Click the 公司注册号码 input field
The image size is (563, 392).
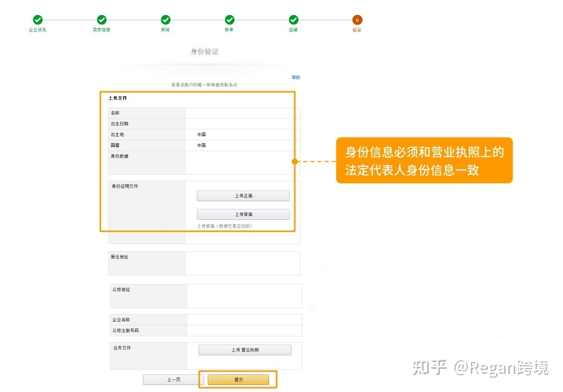(x=243, y=330)
